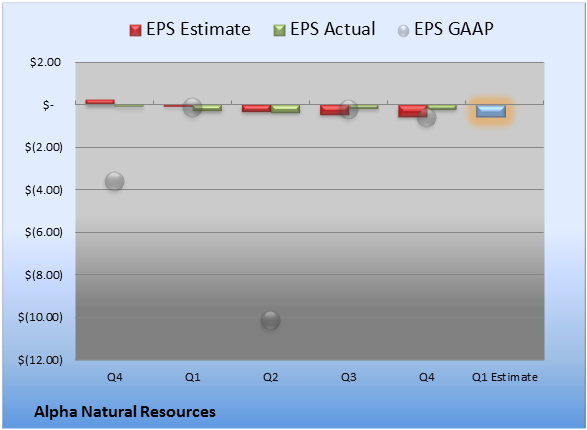Click the Q2 GAAP sphere near $(10.00)
The width and height of the screenshot is (587, 430).
coord(270,320)
